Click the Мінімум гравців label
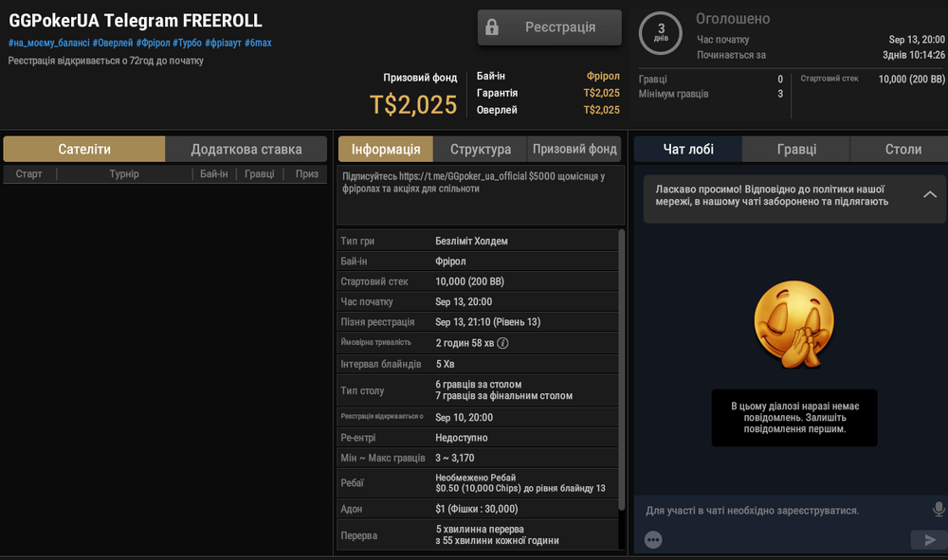Viewport: 948px width, 560px height. coord(673,94)
